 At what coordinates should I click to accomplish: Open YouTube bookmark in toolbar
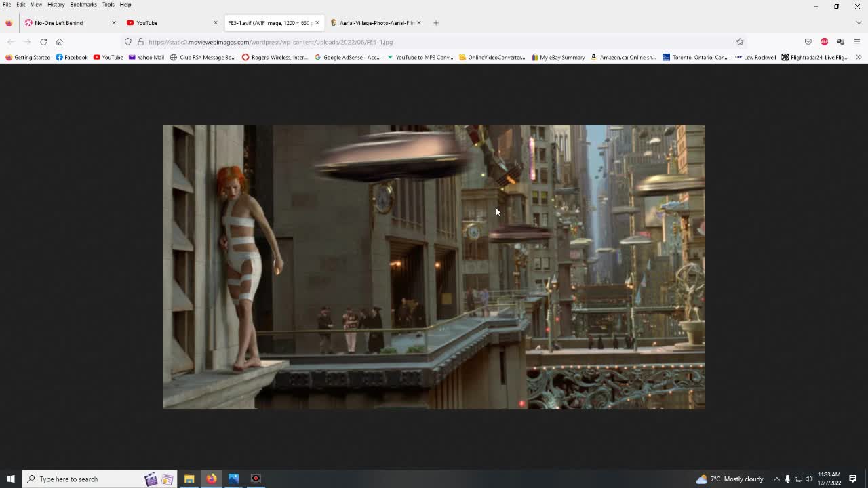[x=108, y=58]
